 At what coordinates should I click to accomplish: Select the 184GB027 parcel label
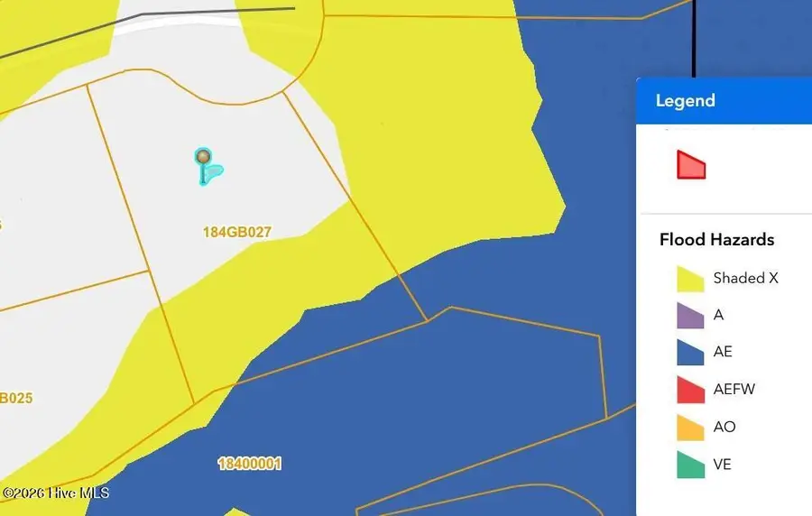point(237,232)
